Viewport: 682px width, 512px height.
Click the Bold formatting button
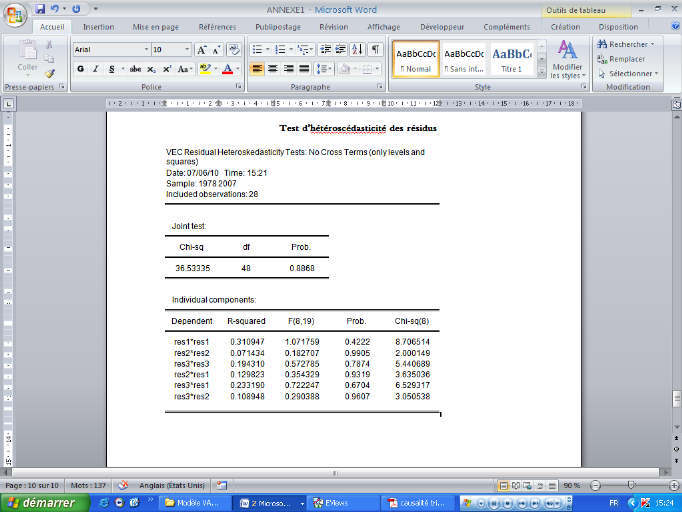tap(80, 69)
